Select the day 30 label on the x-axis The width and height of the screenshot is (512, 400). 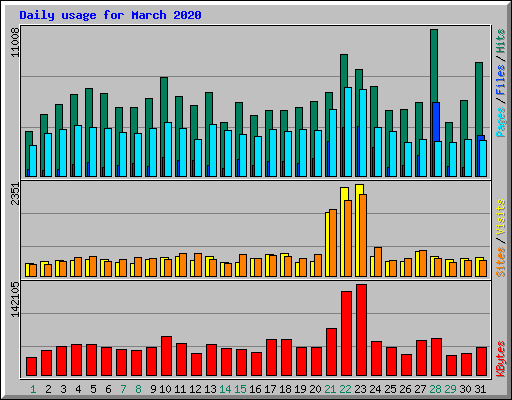pyautogui.click(x=465, y=389)
